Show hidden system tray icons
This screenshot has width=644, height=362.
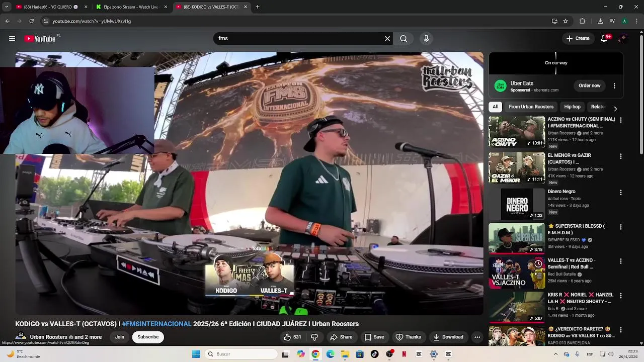[555, 354]
